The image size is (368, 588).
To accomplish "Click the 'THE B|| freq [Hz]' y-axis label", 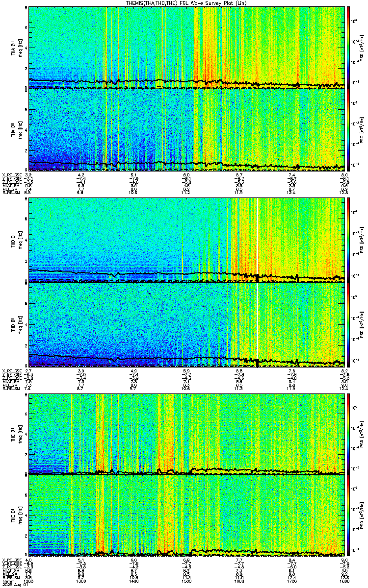I will [16, 516].
